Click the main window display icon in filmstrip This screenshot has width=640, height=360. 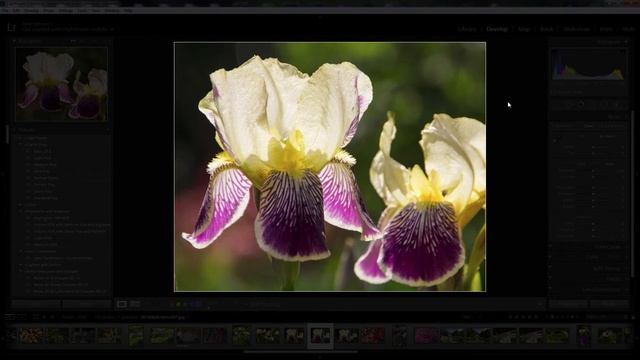tap(9, 317)
